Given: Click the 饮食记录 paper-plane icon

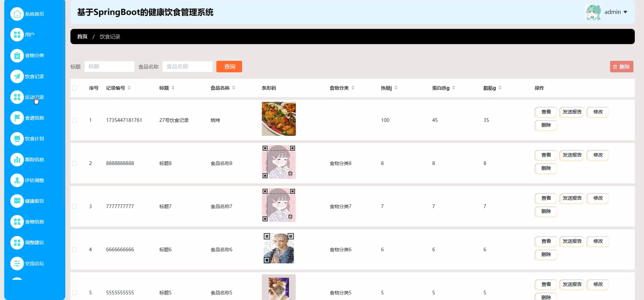Looking at the screenshot, I should (17, 76).
